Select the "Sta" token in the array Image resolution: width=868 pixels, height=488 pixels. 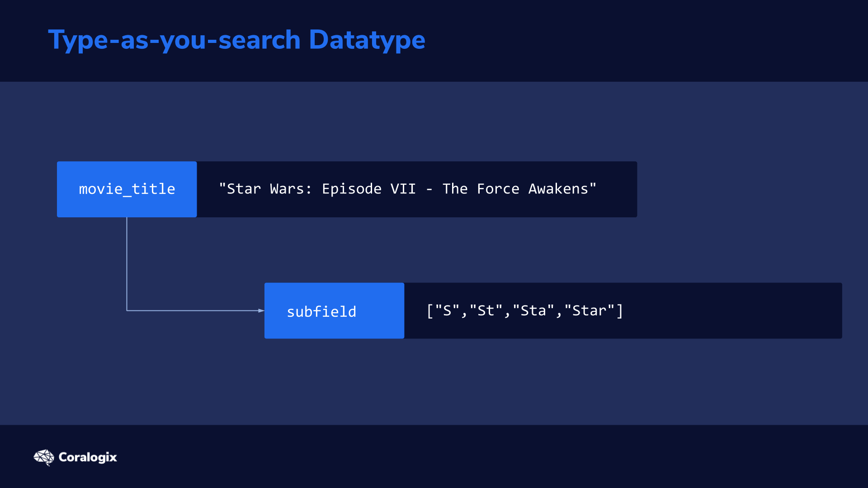coord(533,311)
